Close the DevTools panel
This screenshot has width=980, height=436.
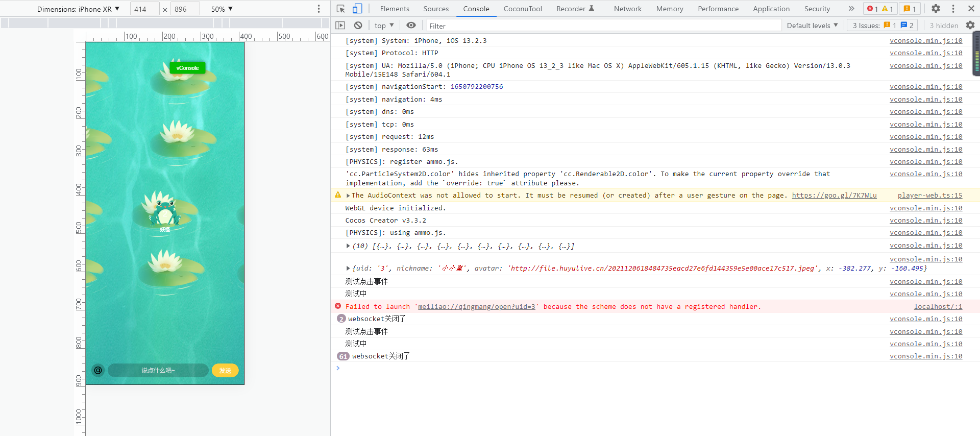click(971, 9)
